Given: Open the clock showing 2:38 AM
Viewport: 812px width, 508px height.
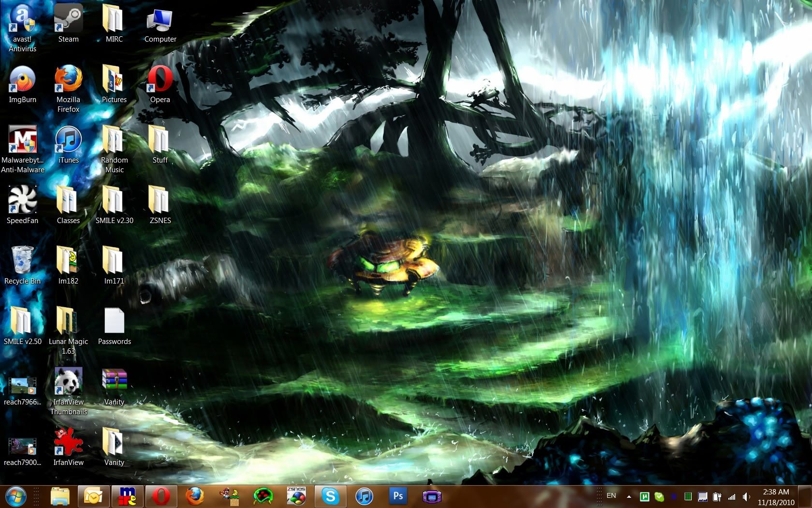Looking at the screenshot, I should point(776,497).
